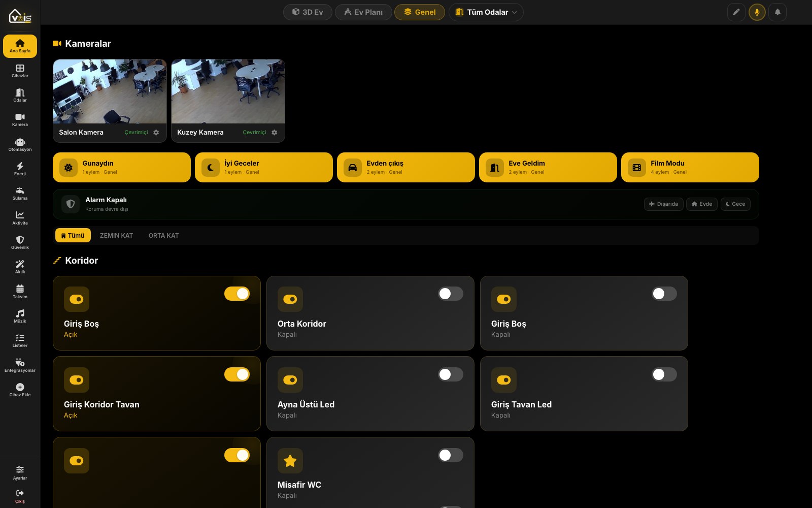Click the Çıkış logout icon
The width and height of the screenshot is (812, 508).
(20, 493)
